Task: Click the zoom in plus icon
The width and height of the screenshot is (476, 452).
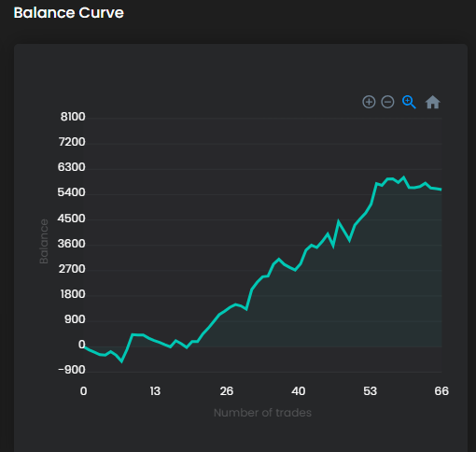Action: [369, 102]
